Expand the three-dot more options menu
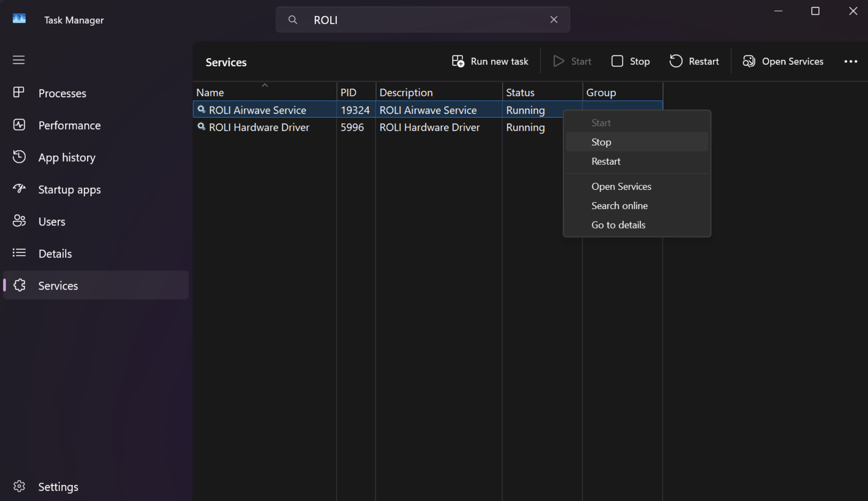 [850, 61]
